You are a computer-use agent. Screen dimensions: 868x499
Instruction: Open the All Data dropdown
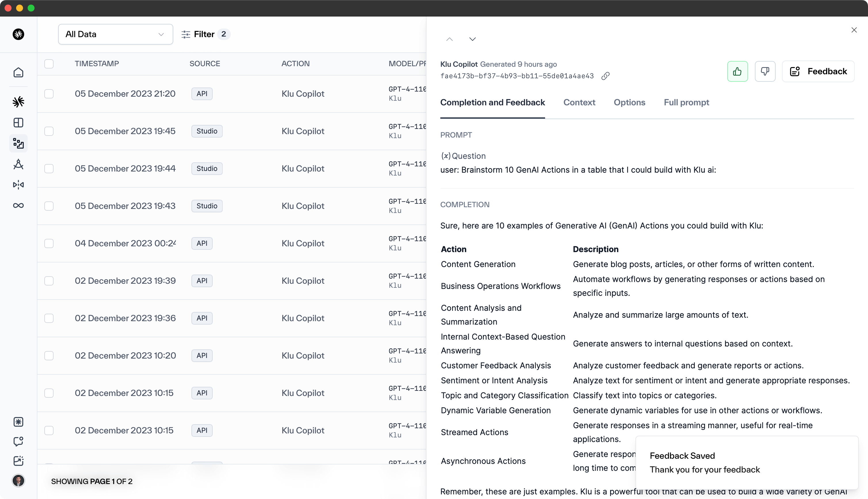click(x=115, y=34)
